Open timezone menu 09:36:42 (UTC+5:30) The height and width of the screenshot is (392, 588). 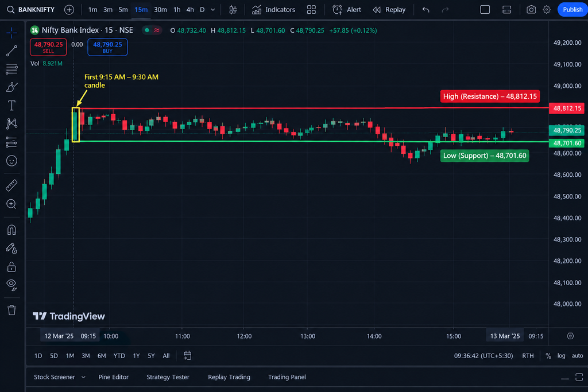[483, 356]
